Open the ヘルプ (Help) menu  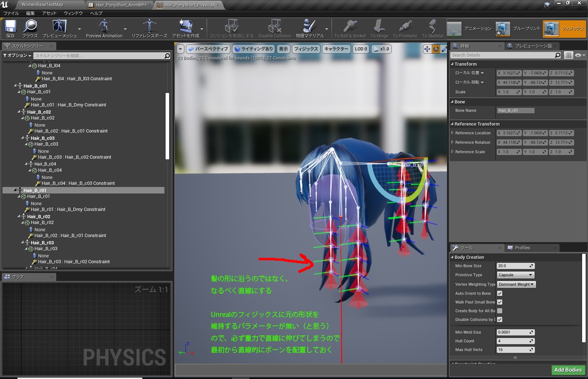pyautogui.click(x=96, y=13)
